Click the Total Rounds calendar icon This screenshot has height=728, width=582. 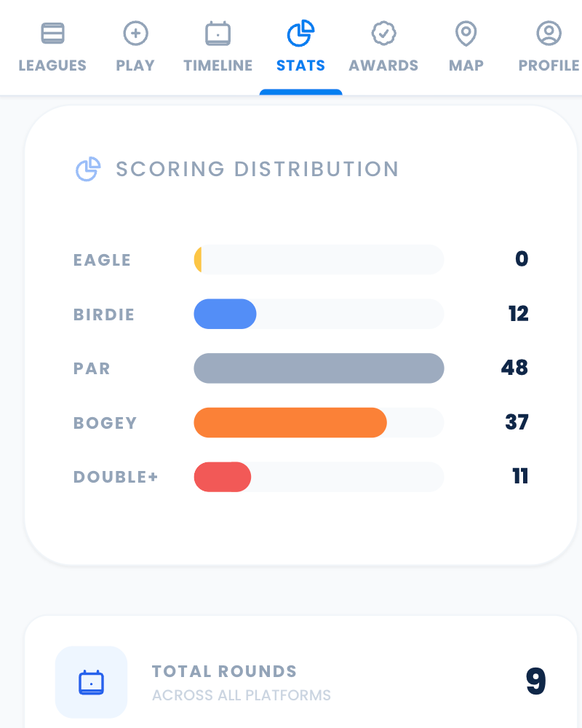[91, 681]
